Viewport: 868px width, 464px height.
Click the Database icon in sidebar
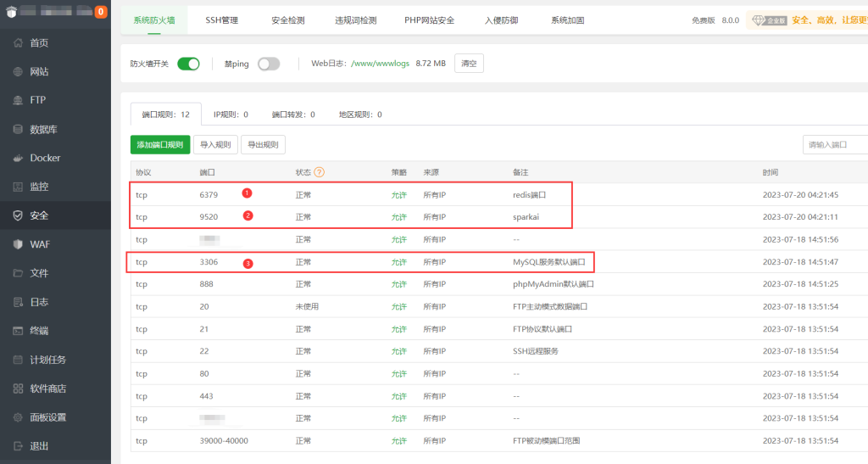(x=18, y=129)
